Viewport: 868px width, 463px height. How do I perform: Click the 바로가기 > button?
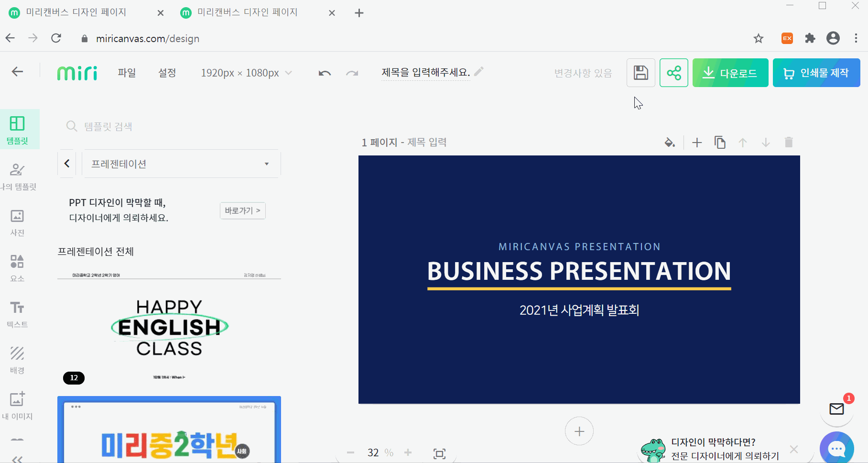coord(243,210)
